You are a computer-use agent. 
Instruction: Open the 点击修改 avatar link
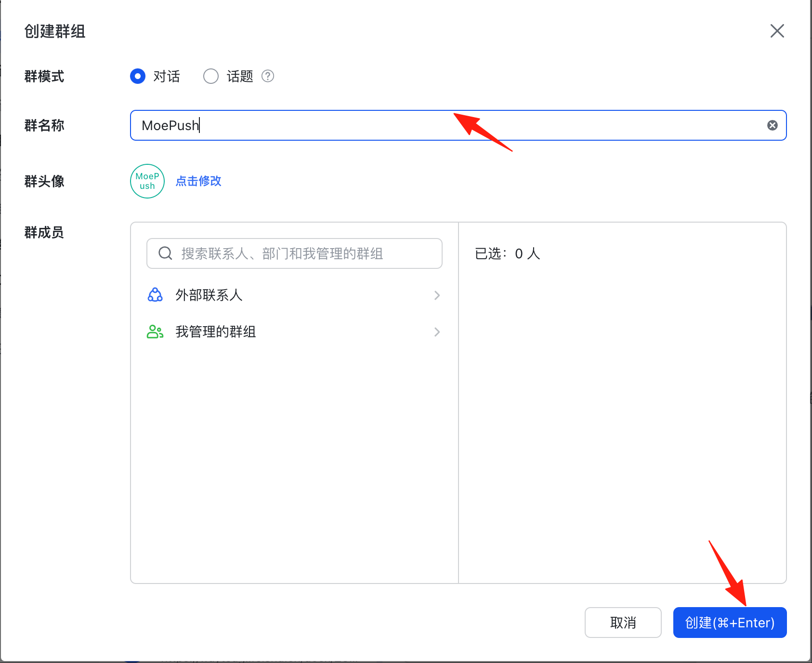click(x=198, y=181)
